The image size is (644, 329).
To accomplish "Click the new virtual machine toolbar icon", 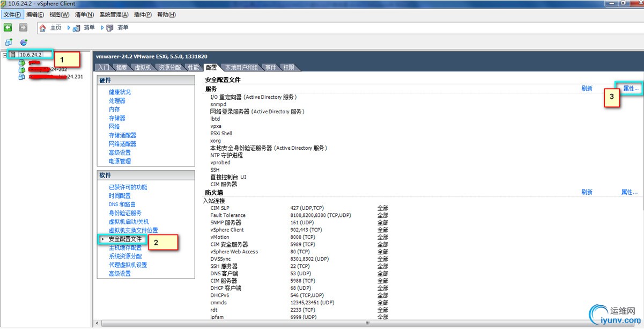I will (x=9, y=42).
